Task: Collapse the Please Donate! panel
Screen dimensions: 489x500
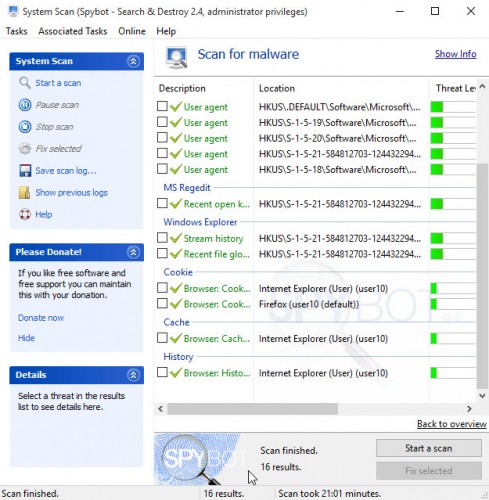Action: [133, 252]
